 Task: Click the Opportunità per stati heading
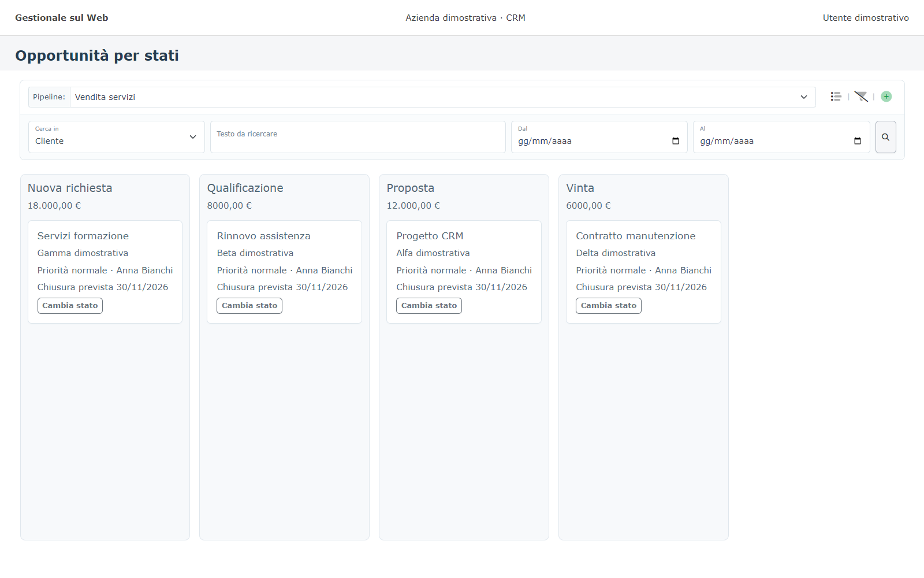click(97, 55)
